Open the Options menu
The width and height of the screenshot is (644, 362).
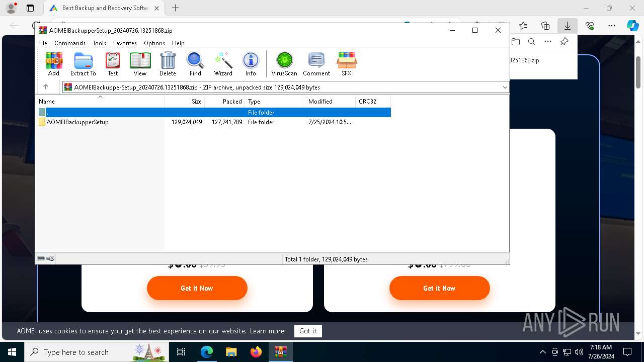point(154,43)
